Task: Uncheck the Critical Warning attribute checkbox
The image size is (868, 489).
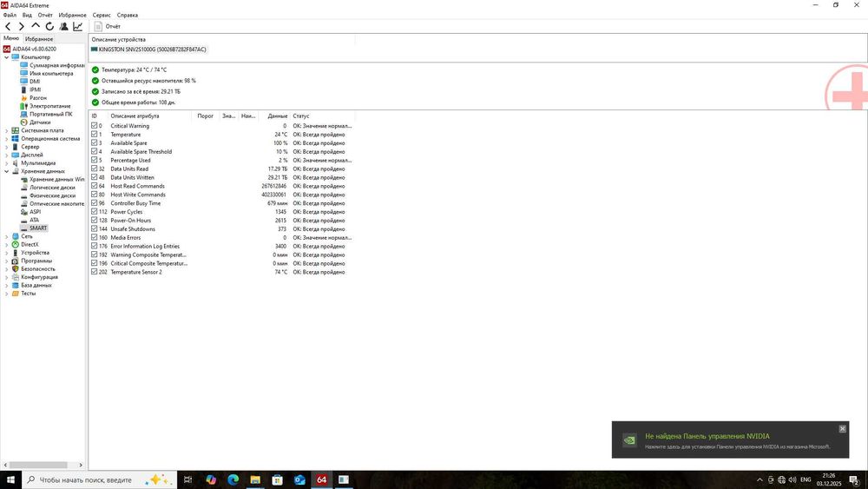Action: 94,126
